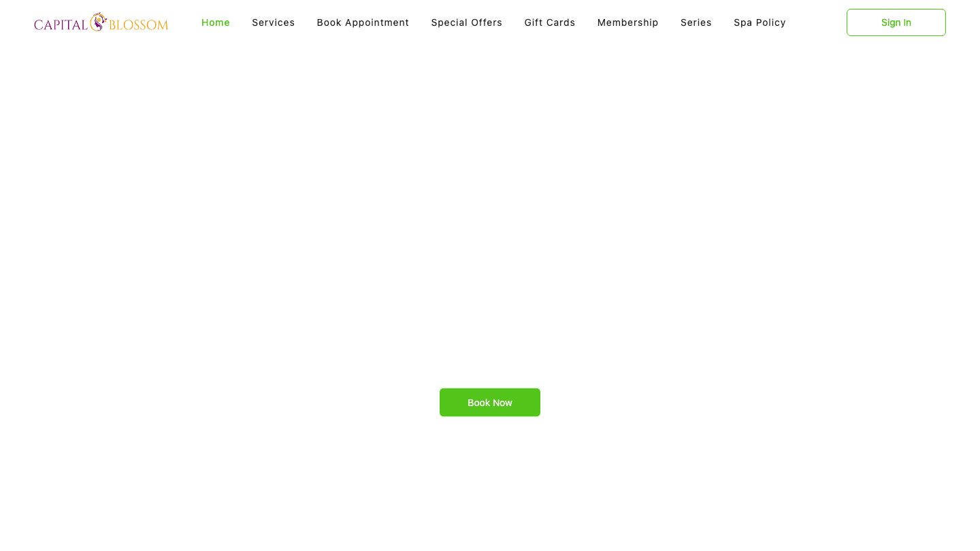980x551 pixels.
Task: Browse spa treatments via Services link
Action: click(274, 22)
